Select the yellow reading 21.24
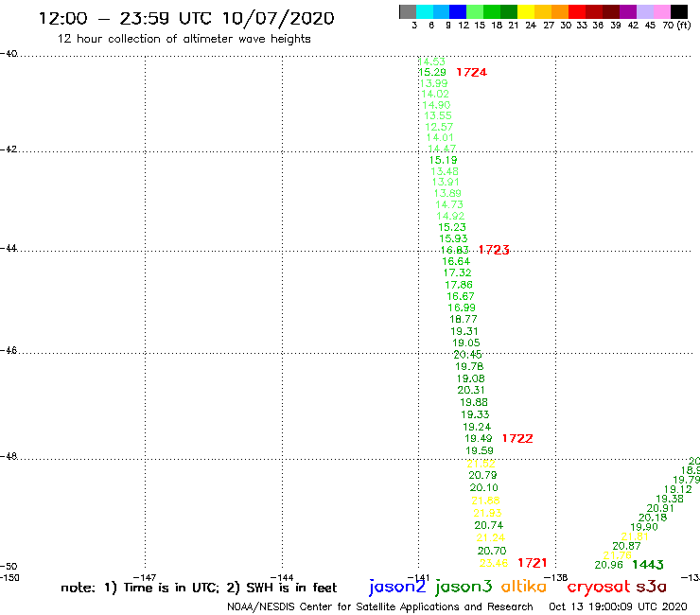The image size is (700, 615). click(491, 538)
